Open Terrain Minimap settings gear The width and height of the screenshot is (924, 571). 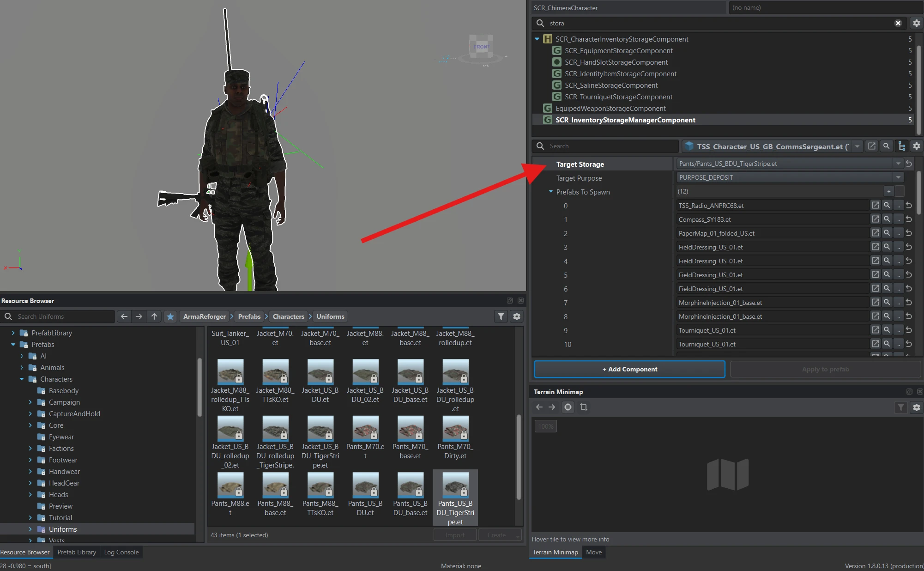[916, 407]
